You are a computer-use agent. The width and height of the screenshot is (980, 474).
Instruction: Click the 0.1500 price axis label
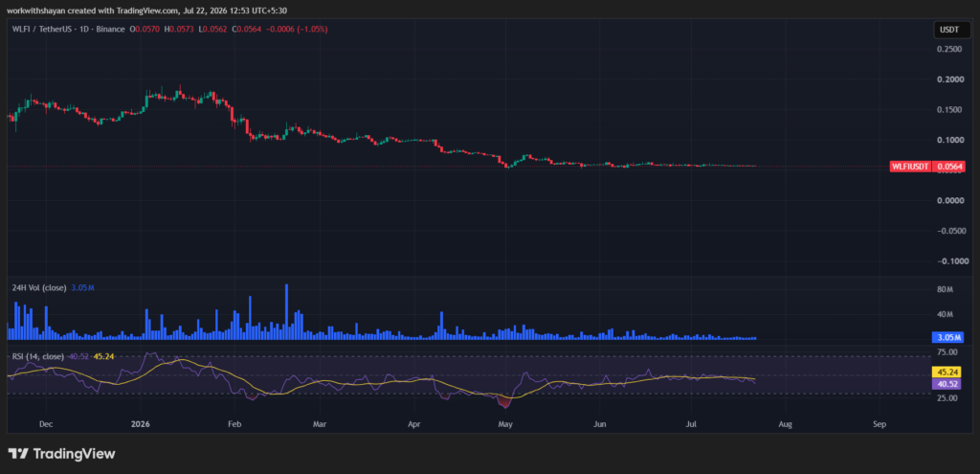coord(948,110)
